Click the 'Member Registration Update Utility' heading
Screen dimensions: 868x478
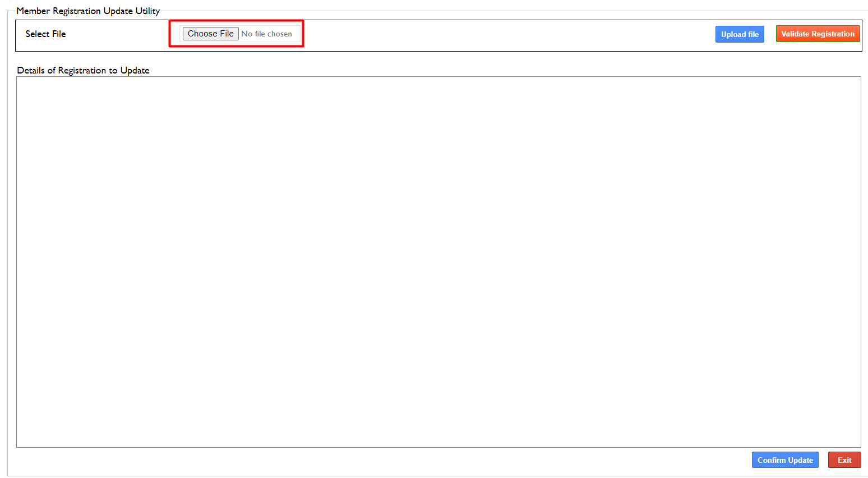(x=88, y=11)
